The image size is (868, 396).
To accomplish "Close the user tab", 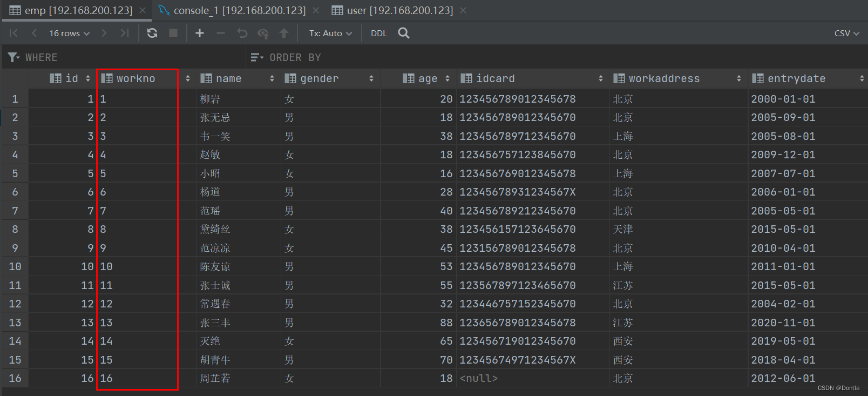I will (x=463, y=10).
